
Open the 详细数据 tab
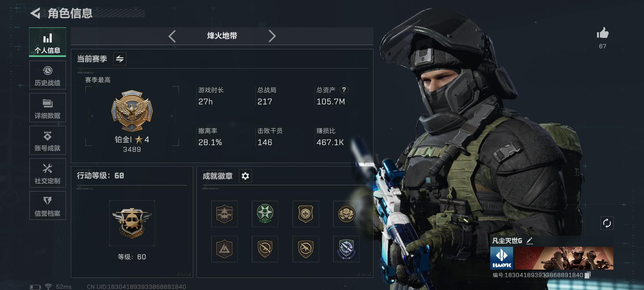click(x=47, y=108)
